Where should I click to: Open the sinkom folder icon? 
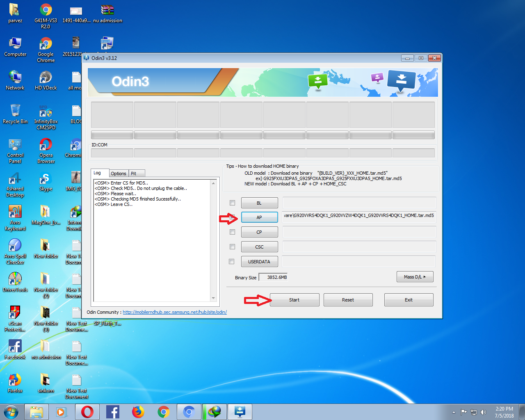pyautogui.click(x=46, y=383)
